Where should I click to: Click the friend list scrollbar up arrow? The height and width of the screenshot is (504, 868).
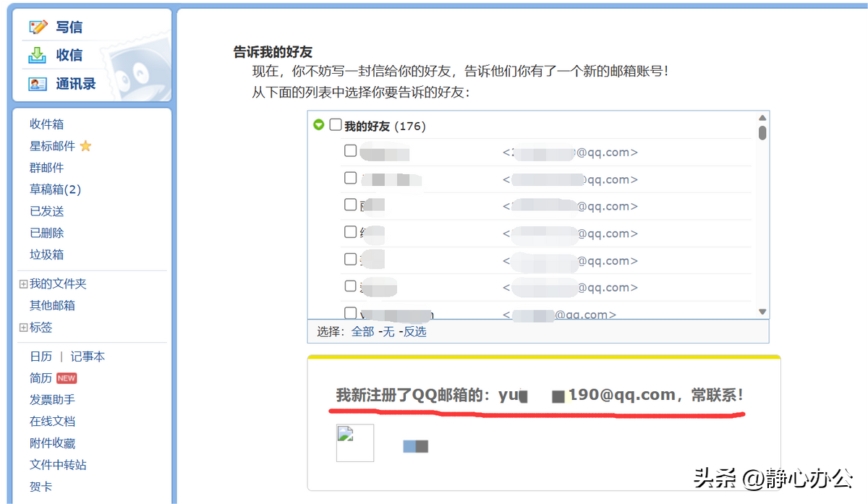(x=762, y=118)
